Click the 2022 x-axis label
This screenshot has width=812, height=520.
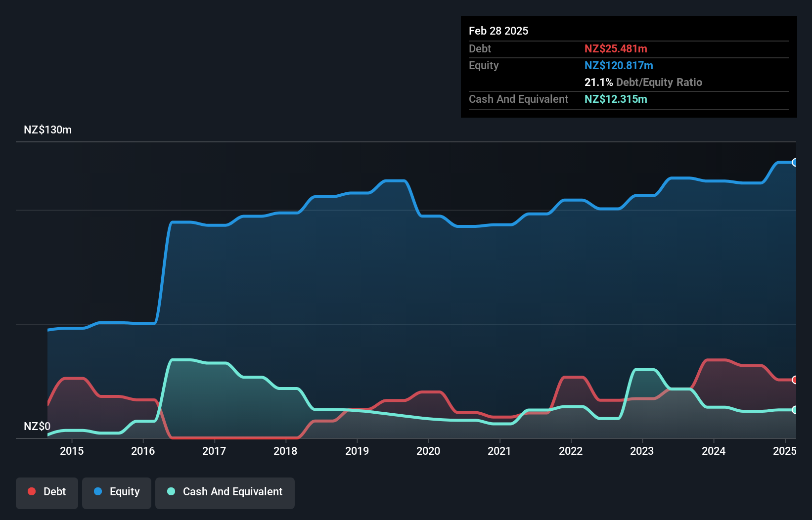(571, 451)
